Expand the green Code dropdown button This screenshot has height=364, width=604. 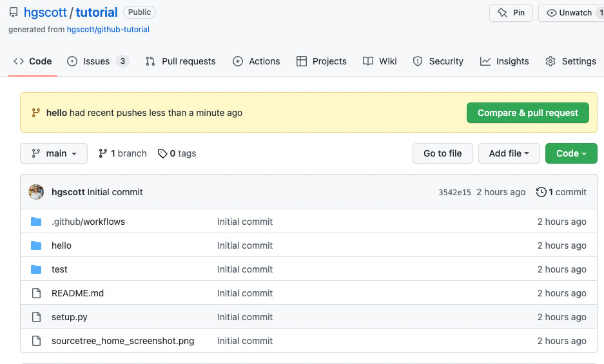[x=571, y=153]
